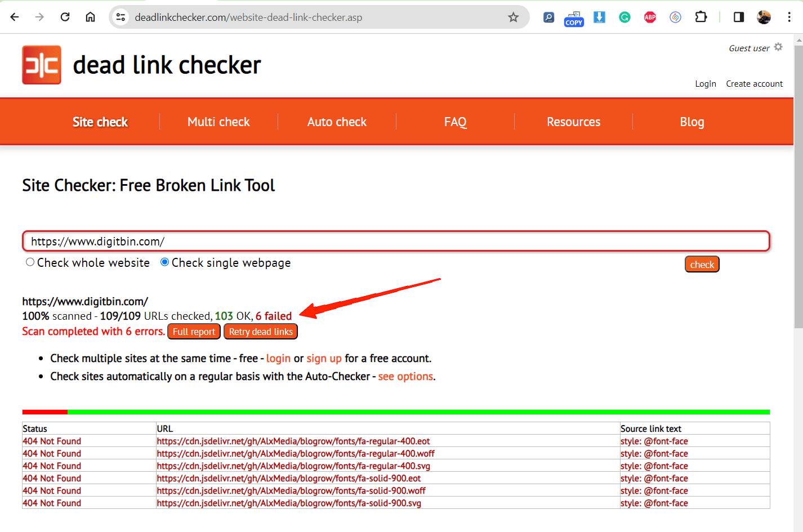Switch to the Auto check tab
This screenshot has height=532, width=803.
click(337, 122)
